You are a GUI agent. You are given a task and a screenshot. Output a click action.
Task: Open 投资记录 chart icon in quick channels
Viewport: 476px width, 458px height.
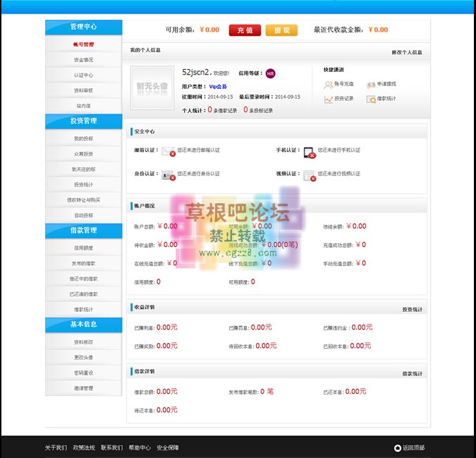pyautogui.click(x=329, y=100)
